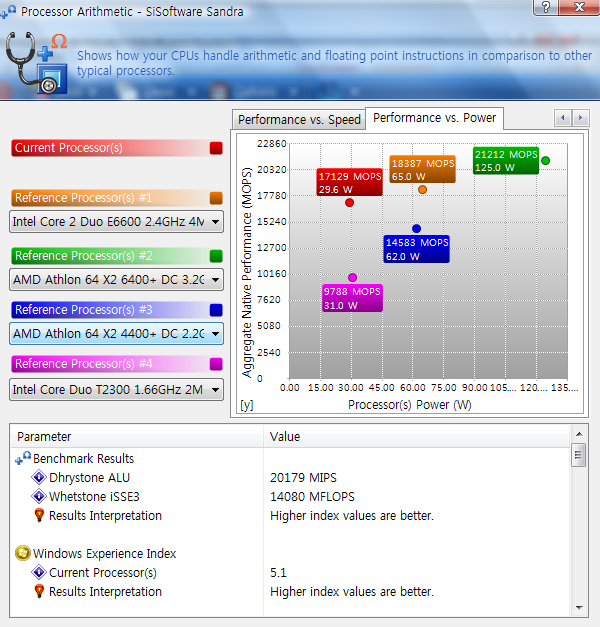Click the 9788 MOPS magenta label

coord(352,298)
